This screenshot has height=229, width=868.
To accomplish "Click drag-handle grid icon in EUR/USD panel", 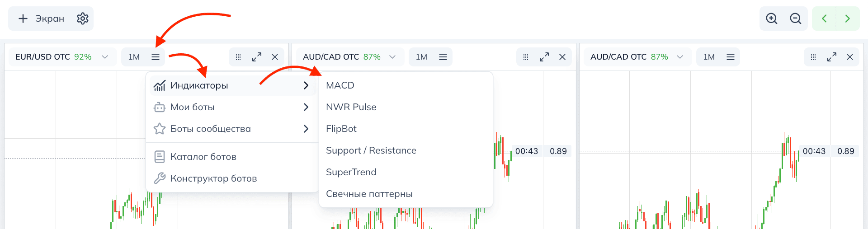I will tap(238, 57).
